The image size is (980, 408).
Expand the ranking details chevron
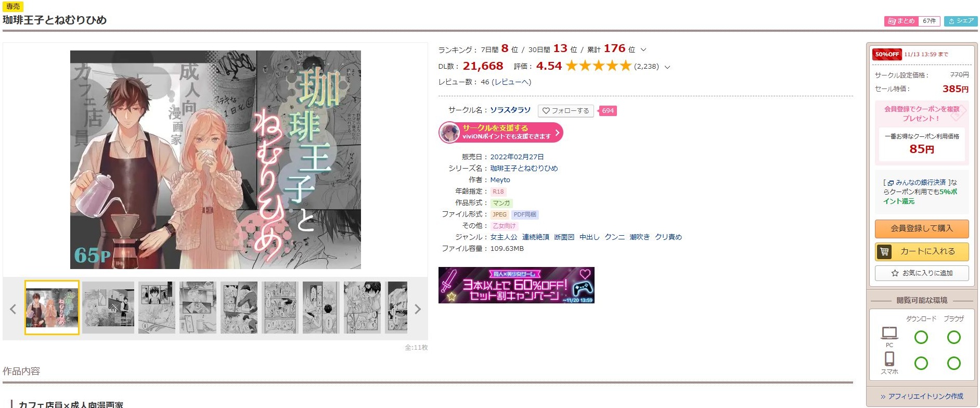tap(643, 50)
